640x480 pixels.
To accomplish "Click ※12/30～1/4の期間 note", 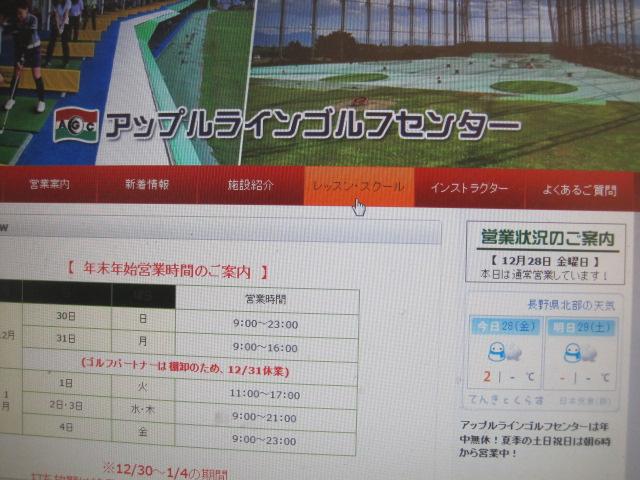I will click(x=165, y=471).
